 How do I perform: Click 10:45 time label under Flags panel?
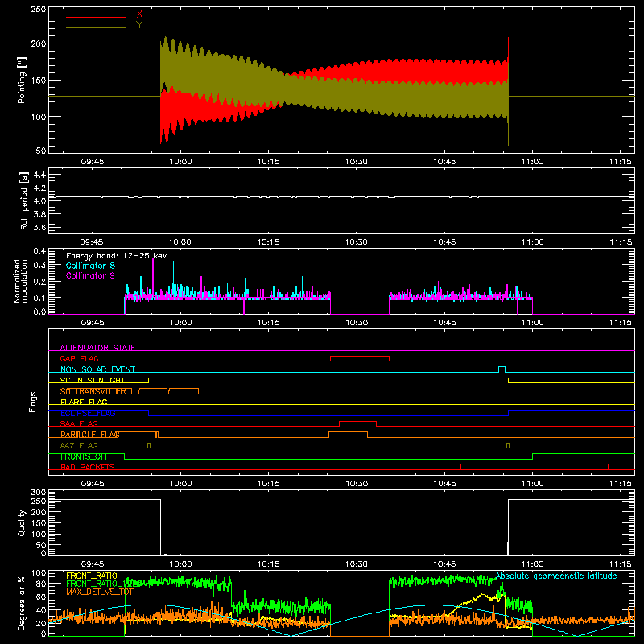click(444, 484)
